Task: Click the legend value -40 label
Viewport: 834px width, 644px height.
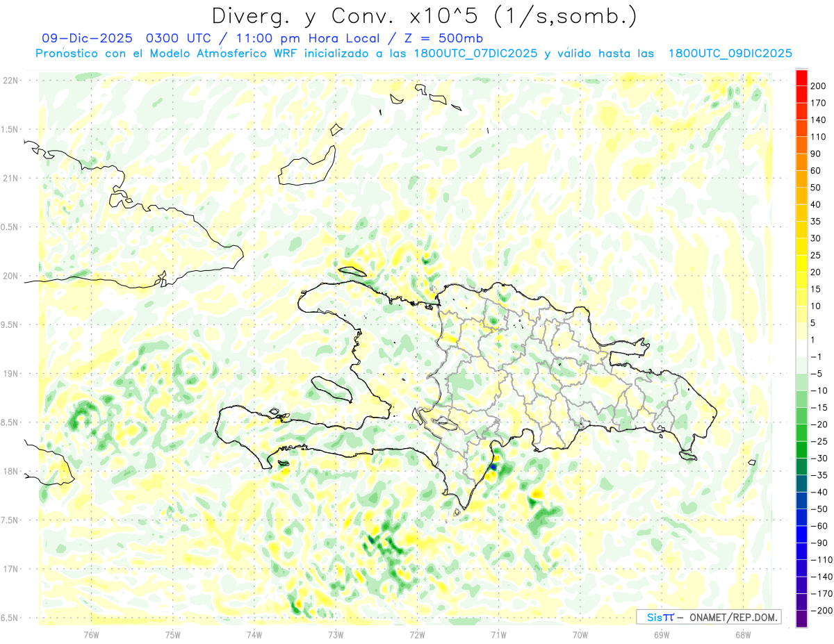Action: pyautogui.click(x=819, y=492)
